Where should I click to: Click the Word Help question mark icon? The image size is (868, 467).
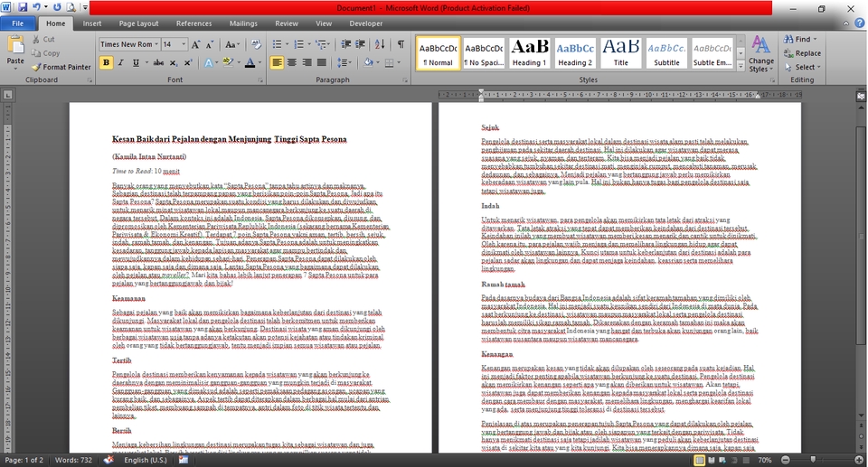pos(859,23)
